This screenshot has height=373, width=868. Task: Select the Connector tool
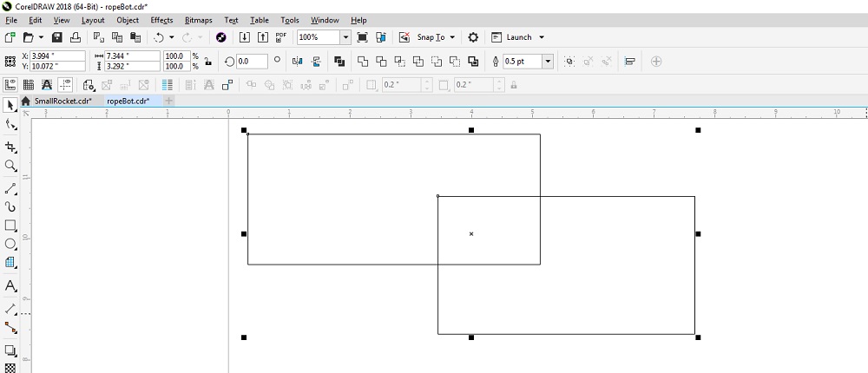tap(10, 328)
